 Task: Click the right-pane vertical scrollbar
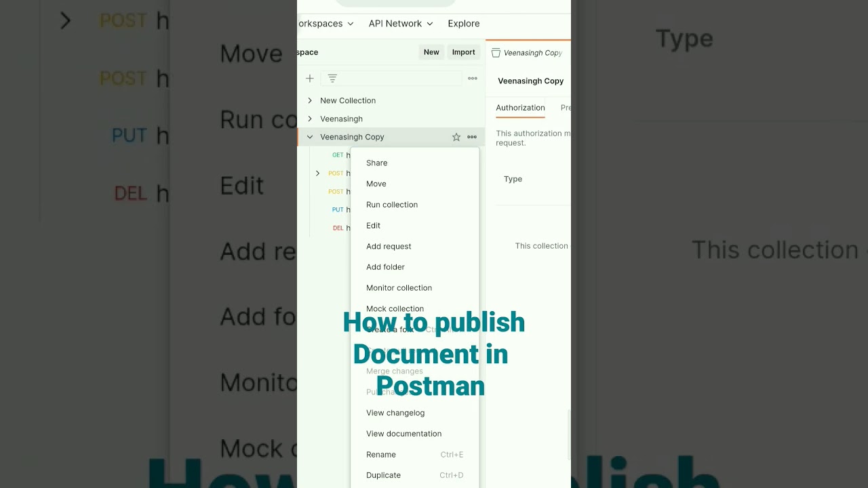point(569,435)
